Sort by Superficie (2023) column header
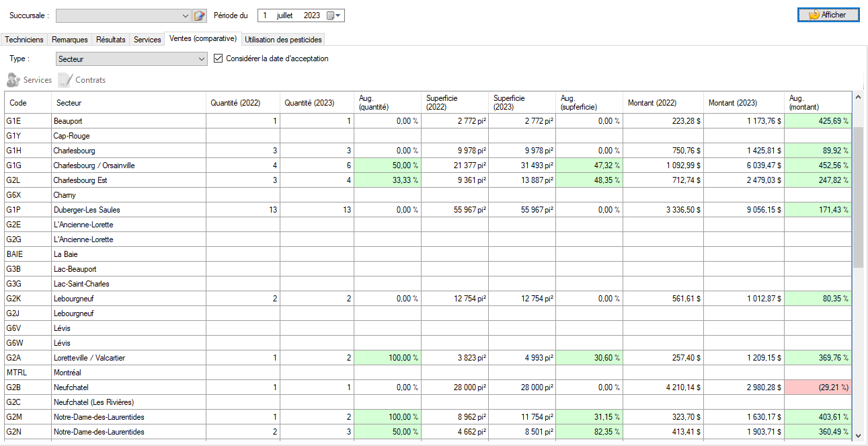 point(522,103)
